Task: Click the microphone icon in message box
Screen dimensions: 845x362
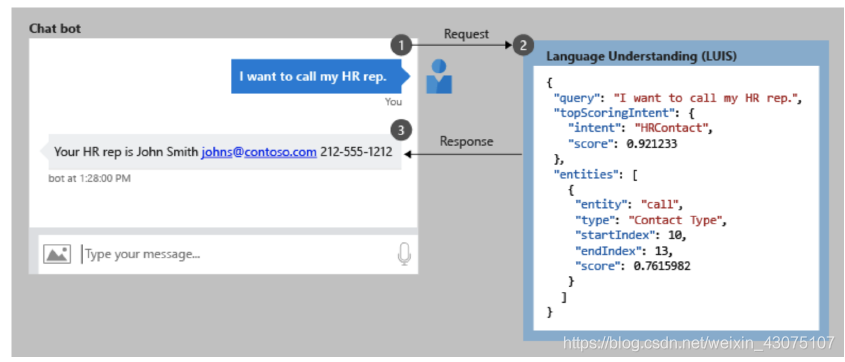Action: pyautogui.click(x=404, y=254)
